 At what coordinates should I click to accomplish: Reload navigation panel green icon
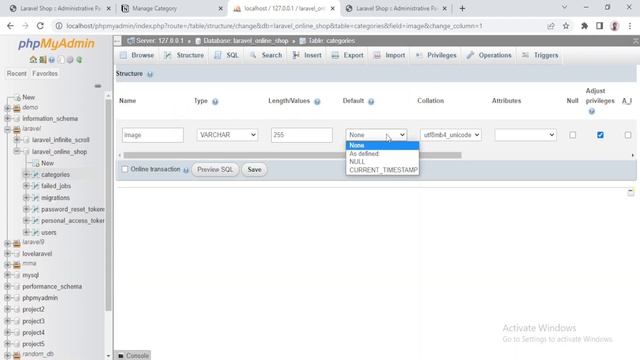79,60
